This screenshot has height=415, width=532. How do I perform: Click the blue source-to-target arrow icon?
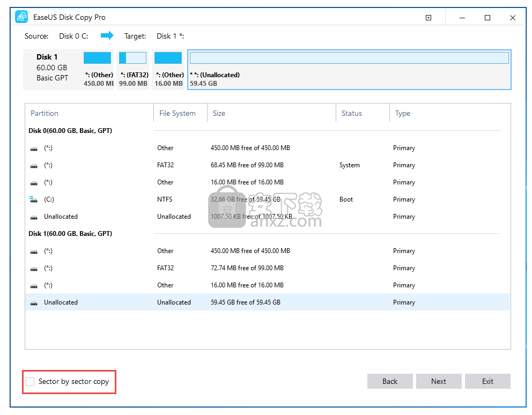coord(107,35)
